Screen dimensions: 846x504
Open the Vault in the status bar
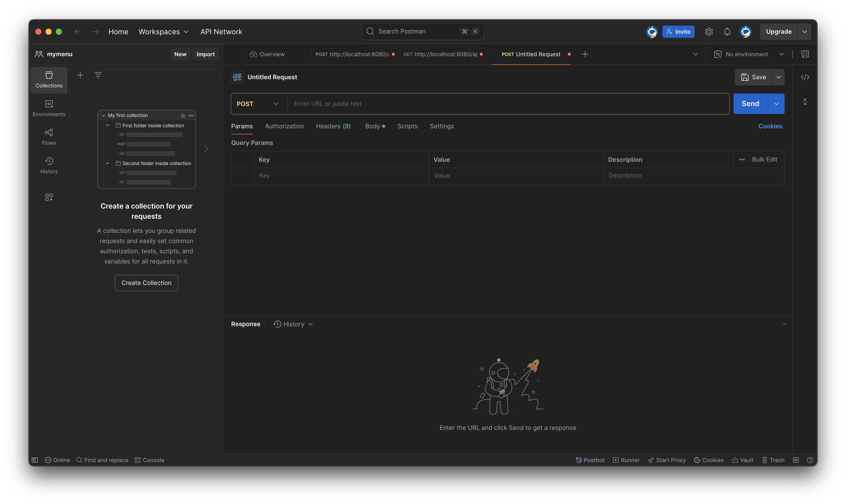click(742, 460)
